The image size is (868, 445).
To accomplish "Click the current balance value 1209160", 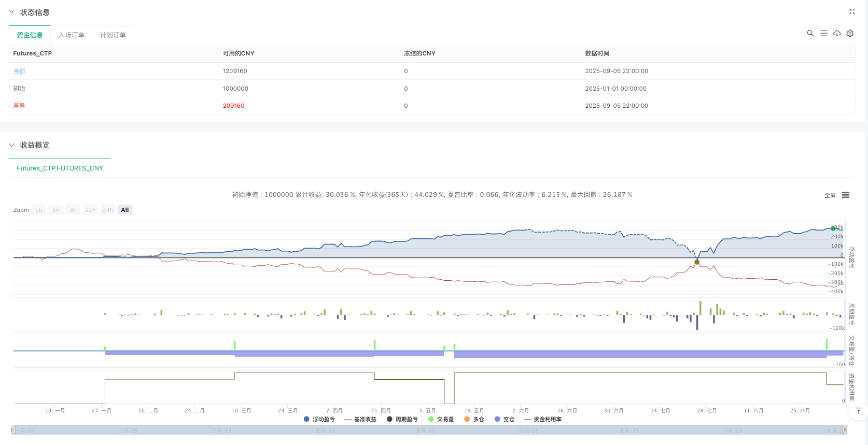I will (x=235, y=71).
